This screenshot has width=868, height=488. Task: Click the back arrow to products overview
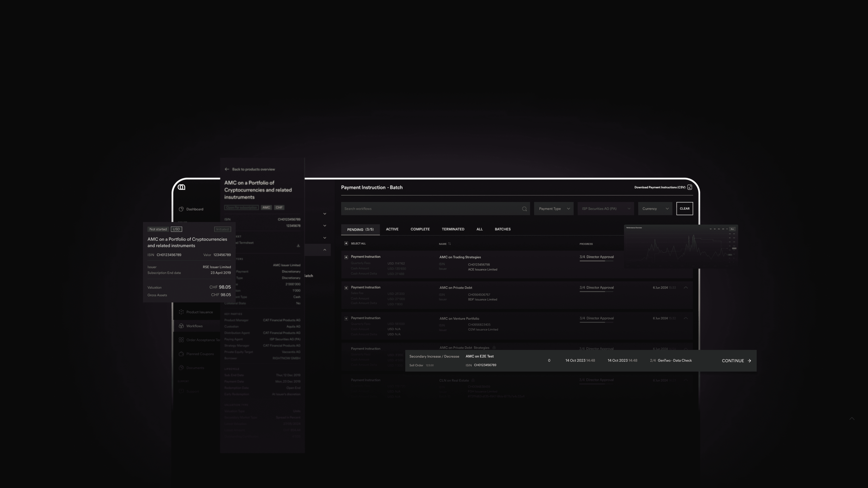coord(227,169)
